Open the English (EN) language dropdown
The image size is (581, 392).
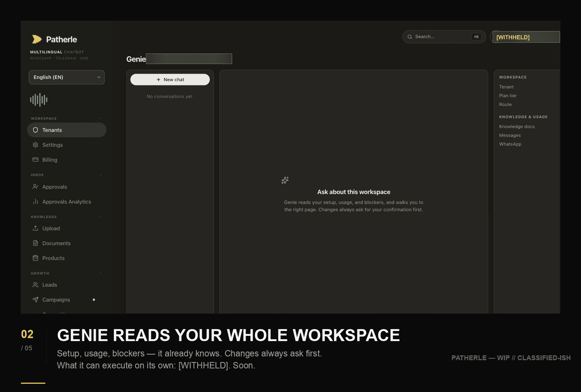[x=67, y=77]
